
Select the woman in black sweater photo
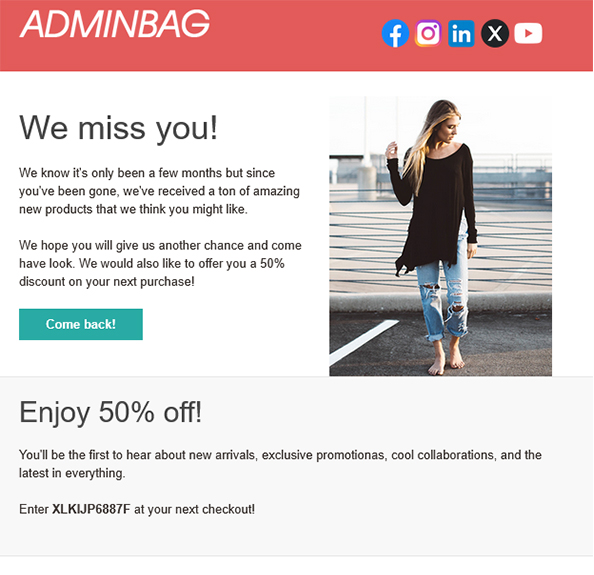440,236
